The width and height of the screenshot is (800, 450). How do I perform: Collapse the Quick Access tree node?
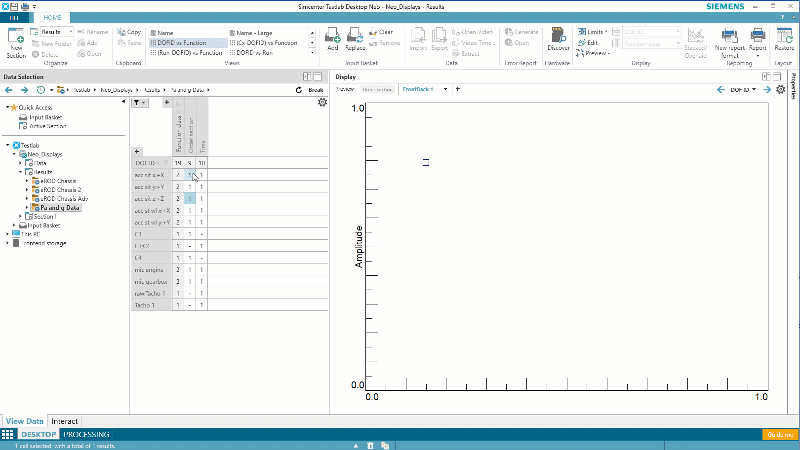click(8, 108)
